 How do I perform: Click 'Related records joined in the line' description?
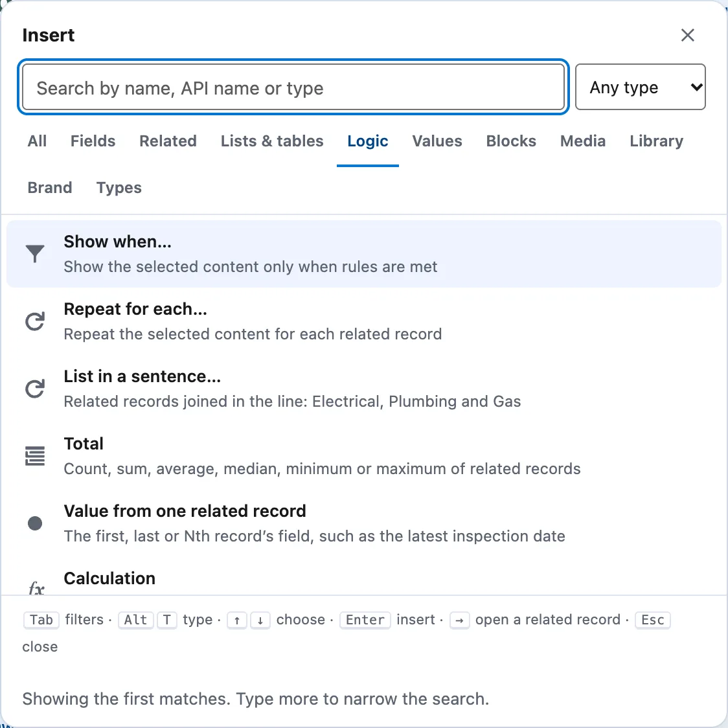[x=293, y=402]
